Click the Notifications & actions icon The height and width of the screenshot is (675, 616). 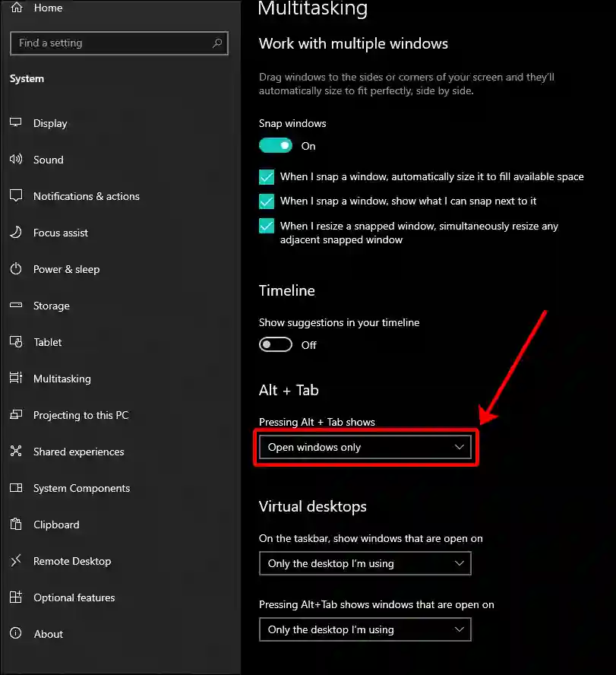point(16,196)
